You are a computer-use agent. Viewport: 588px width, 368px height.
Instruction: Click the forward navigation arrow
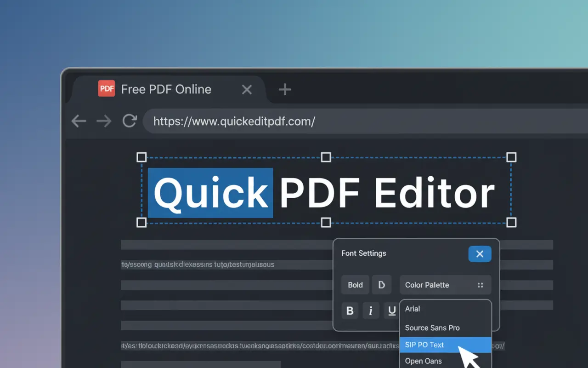[104, 121]
